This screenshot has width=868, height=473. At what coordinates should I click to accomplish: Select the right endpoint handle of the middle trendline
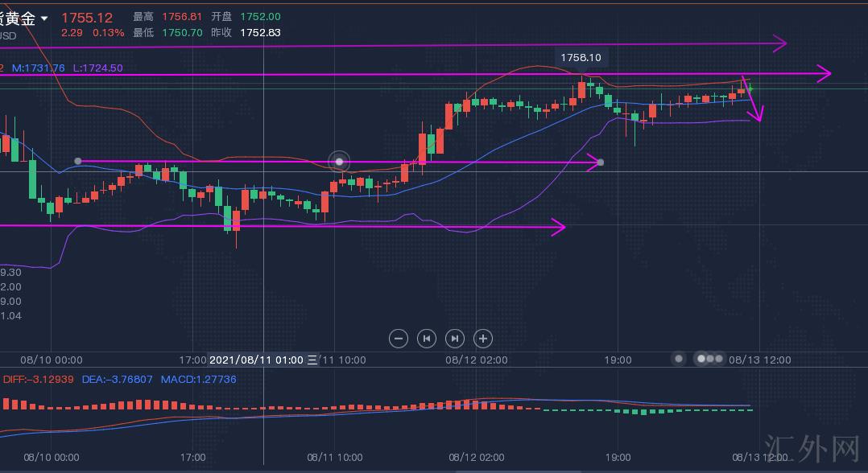601,162
